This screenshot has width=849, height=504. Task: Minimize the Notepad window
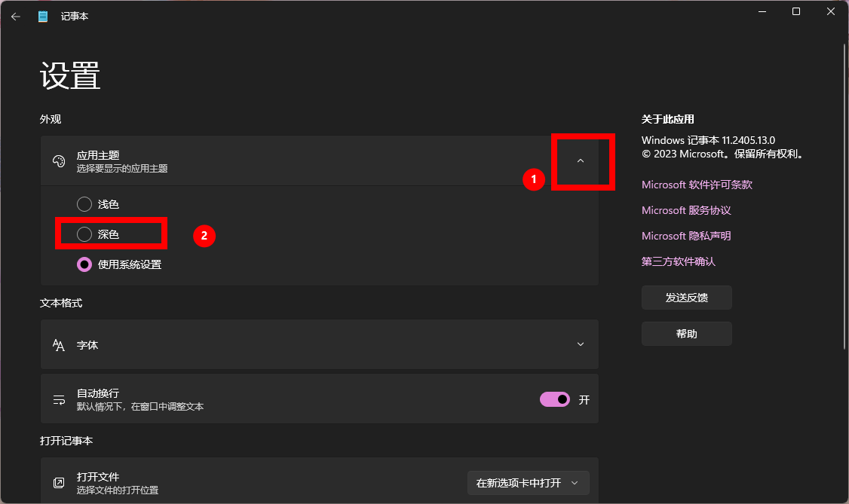762,11
